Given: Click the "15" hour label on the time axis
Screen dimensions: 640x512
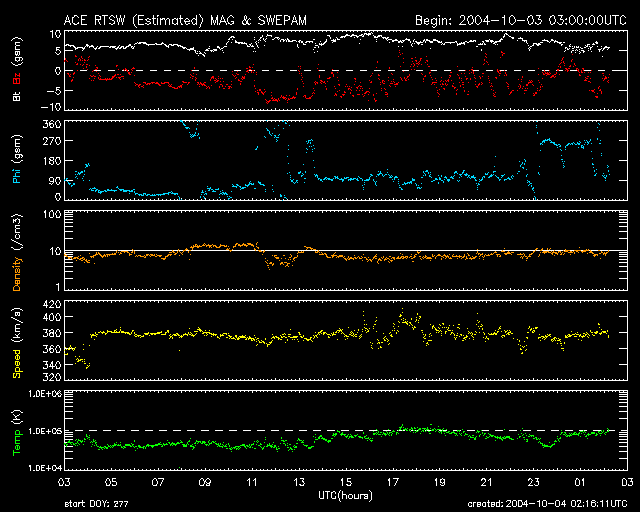Looking at the screenshot, I should [x=346, y=482].
